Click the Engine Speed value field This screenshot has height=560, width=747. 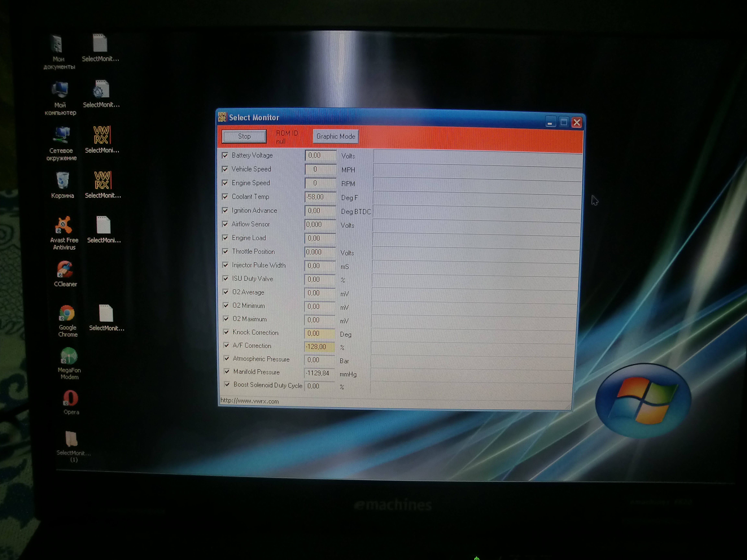320,183
